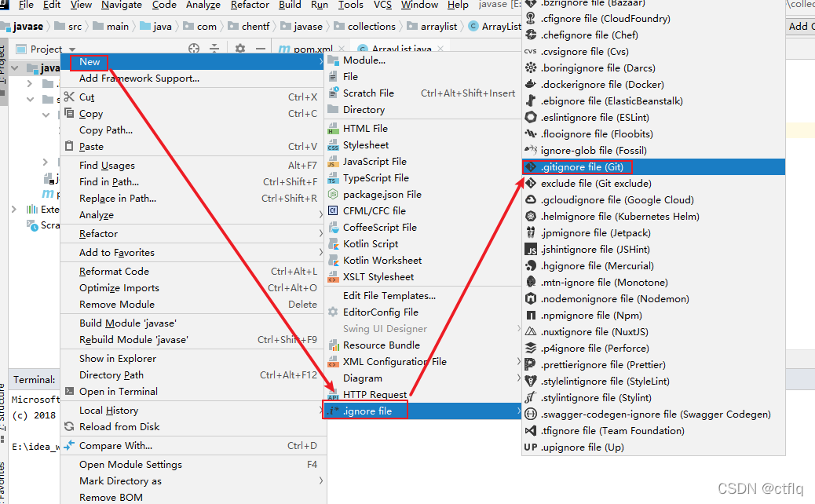Expand the XML Configuration File submenu arrow

pyautogui.click(x=518, y=361)
